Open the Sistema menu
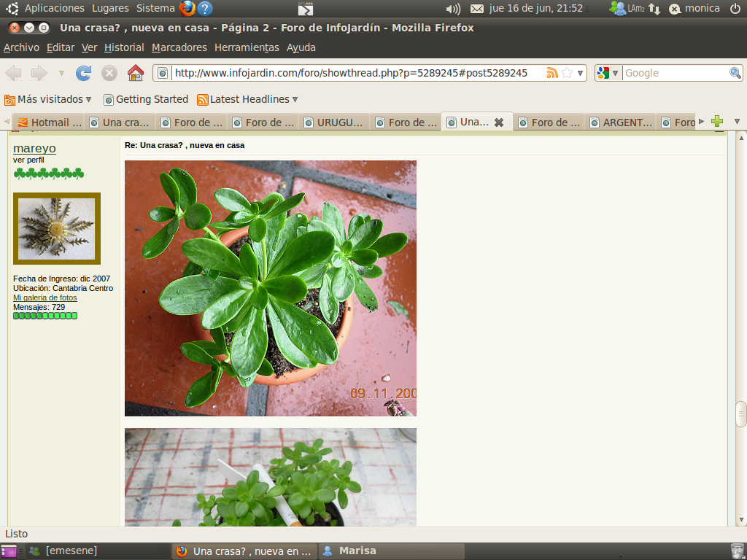This screenshot has width=747, height=560. tap(155, 8)
